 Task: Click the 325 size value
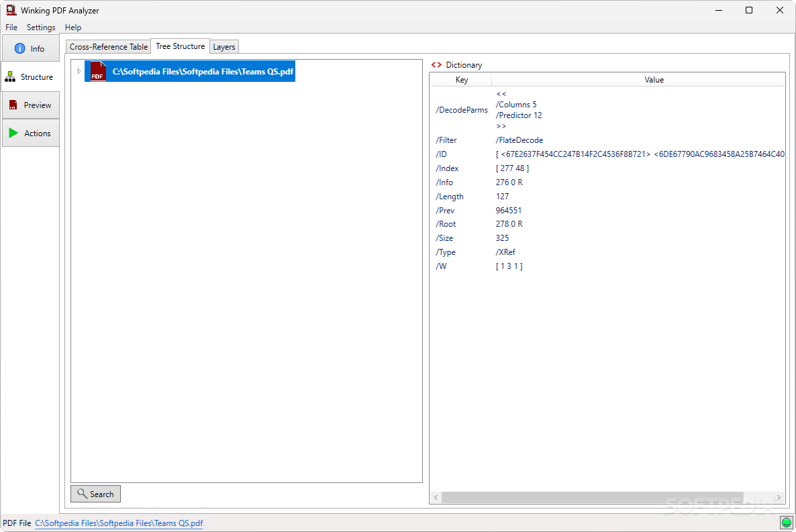[x=502, y=238]
